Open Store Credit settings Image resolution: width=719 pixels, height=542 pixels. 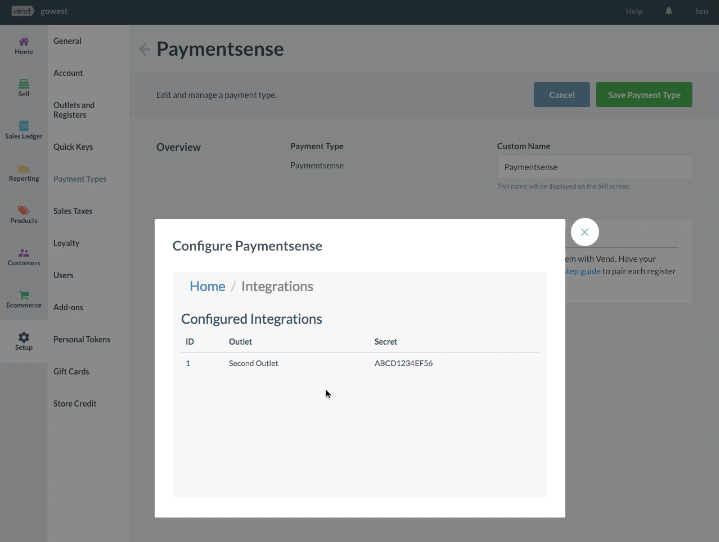coord(75,404)
